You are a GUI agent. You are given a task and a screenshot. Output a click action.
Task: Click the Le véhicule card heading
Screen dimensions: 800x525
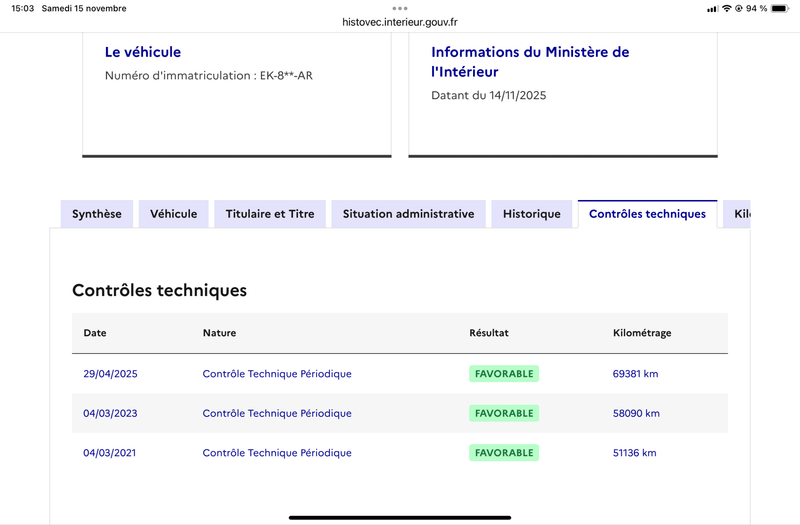tap(143, 52)
